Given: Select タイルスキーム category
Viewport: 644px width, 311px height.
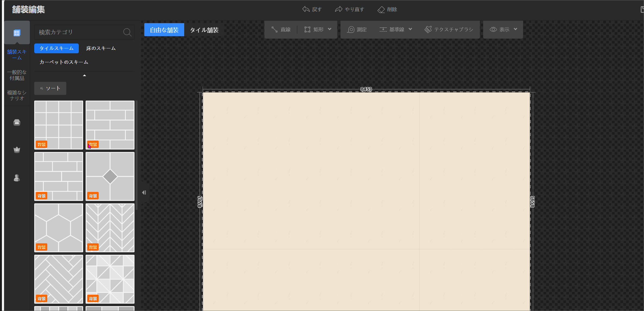Looking at the screenshot, I should coord(57,48).
